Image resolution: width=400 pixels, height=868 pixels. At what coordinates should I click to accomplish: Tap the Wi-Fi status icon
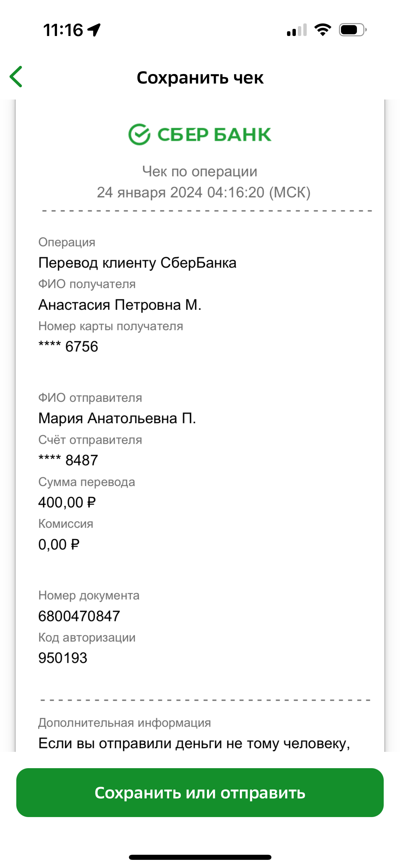click(323, 30)
